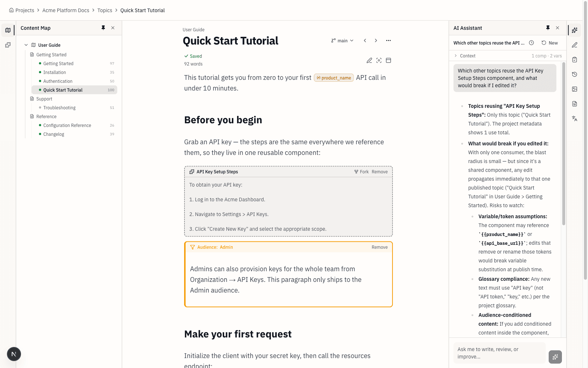Pin the AI Assistant panel
Image resolution: width=588 pixels, height=368 pixels.
tap(548, 28)
